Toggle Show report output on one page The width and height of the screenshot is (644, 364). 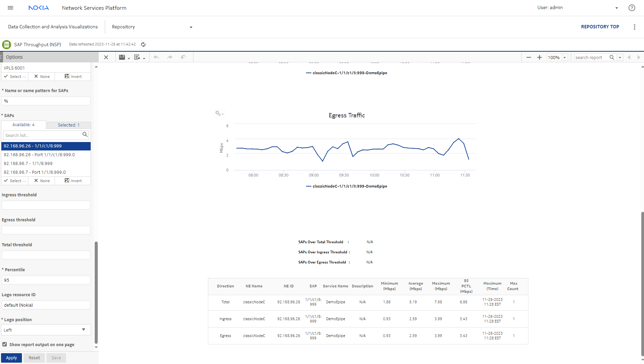(5, 344)
